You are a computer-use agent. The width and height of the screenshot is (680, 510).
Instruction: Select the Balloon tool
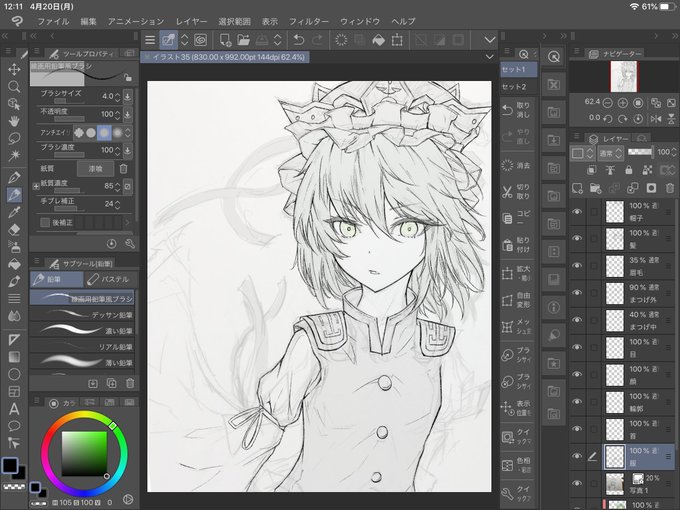14,426
